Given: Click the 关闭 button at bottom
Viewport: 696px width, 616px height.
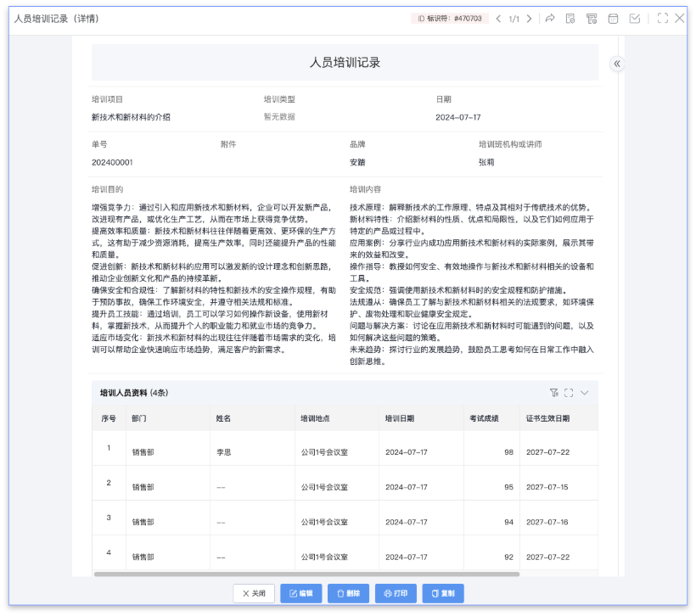Looking at the screenshot, I should 254,594.
